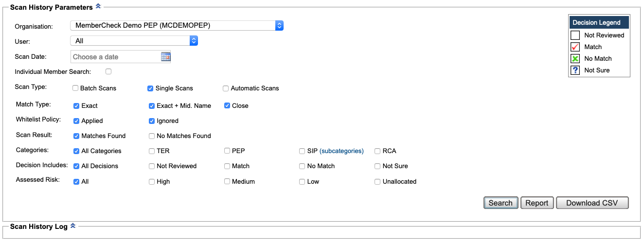
Task: Focus the Scan Date input field
Action: 116,57
